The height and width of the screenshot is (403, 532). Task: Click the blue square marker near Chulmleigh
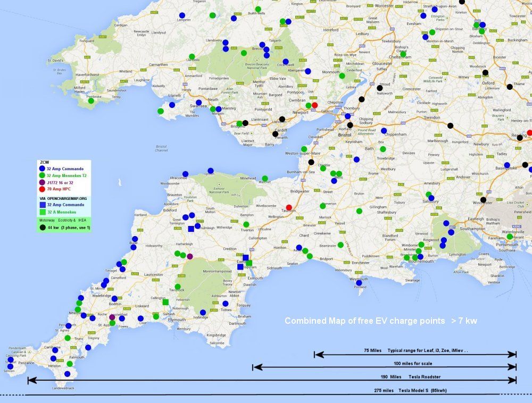pos(191,229)
